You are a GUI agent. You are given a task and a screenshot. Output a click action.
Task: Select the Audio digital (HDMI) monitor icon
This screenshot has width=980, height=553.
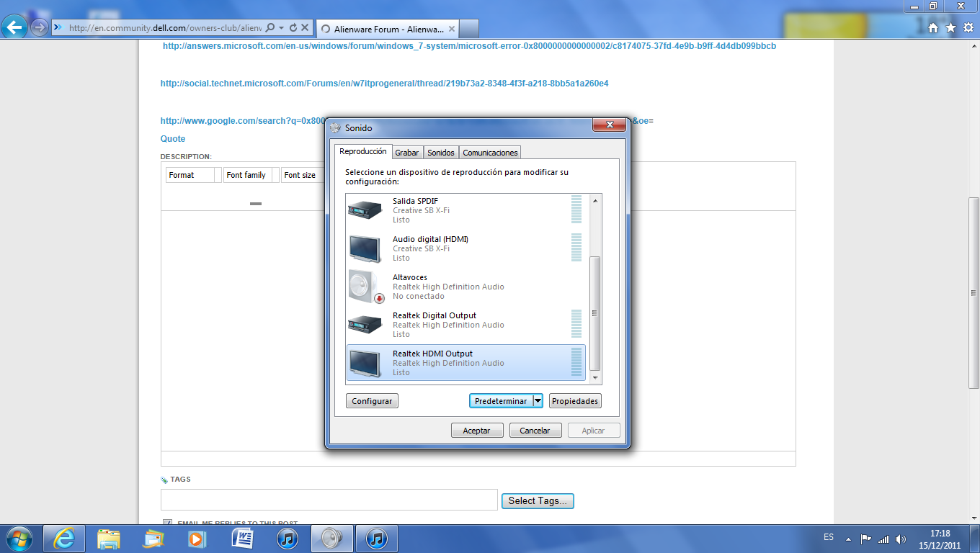[x=366, y=248]
